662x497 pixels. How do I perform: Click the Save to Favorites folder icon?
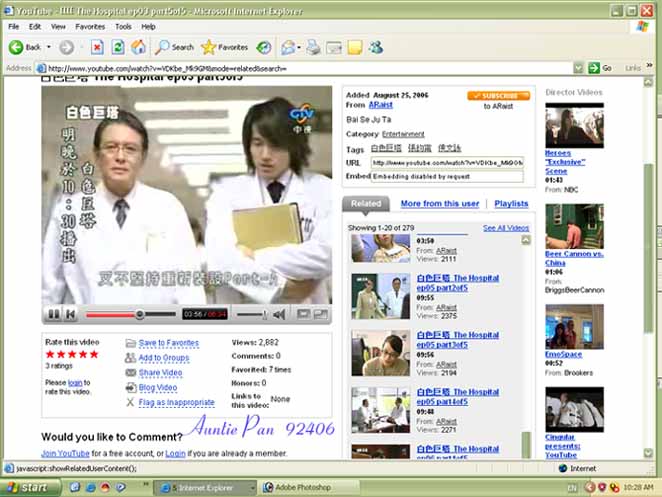pos(130,343)
